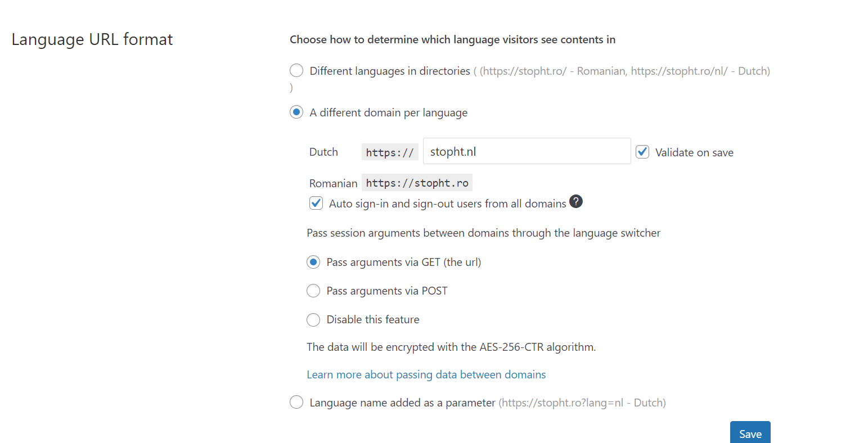Select Language name added as a parameter
The image size is (868, 443).
click(296, 402)
